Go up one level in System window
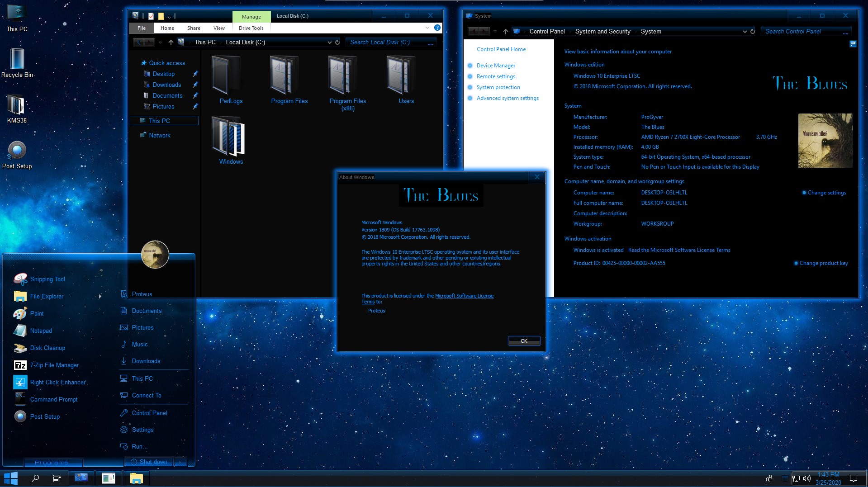 505,31
